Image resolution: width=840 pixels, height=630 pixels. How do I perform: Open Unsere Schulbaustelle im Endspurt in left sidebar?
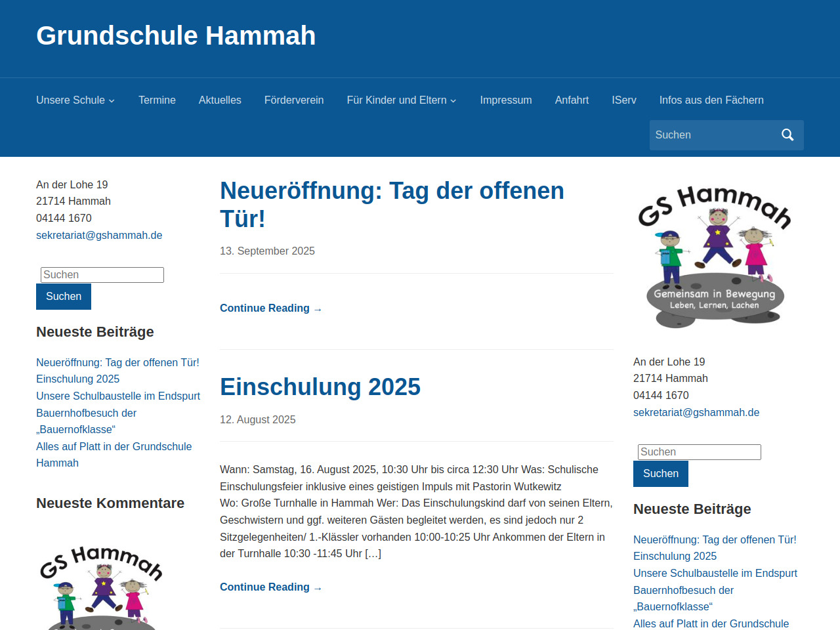(118, 396)
